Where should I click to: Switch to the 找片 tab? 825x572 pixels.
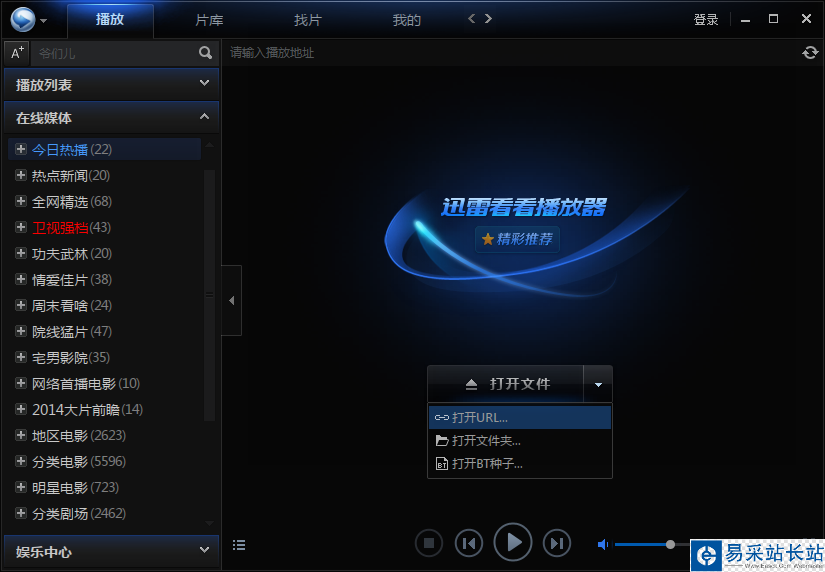[x=308, y=20]
